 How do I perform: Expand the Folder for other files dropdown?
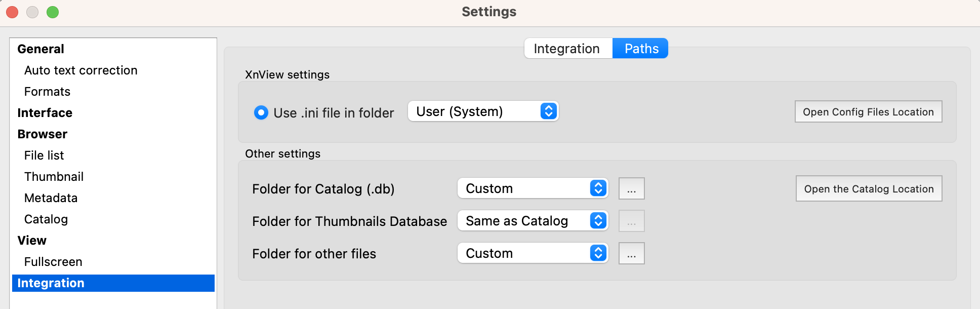532,253
